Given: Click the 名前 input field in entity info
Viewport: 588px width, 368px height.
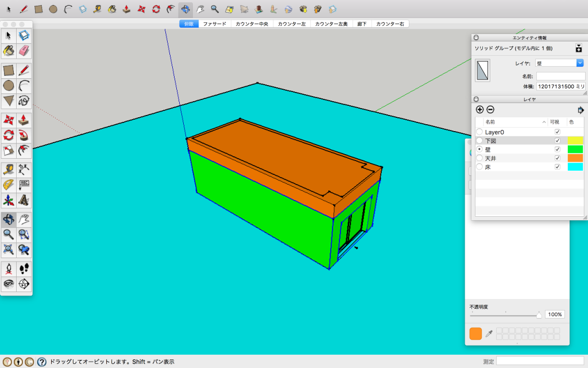Looking at the screenshot, I should [x=560, y=76].
